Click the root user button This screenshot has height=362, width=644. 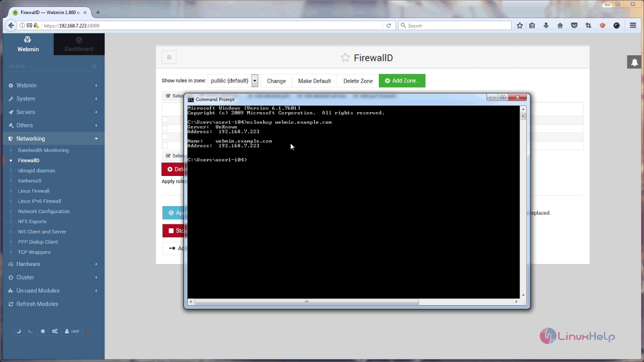[x=72, y=331]
